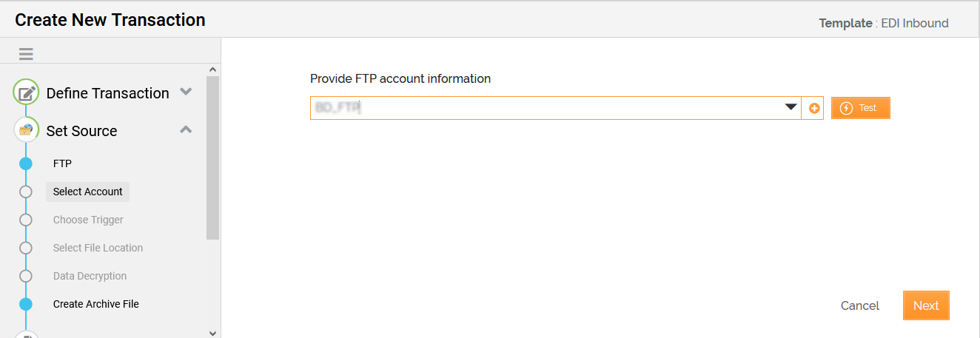Click the Next button

click(925, 305)
